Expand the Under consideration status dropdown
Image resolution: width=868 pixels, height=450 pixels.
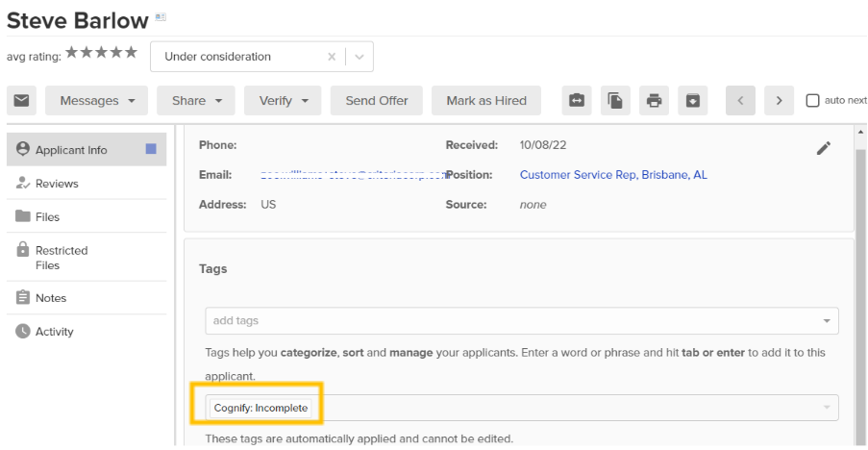[359, 57]
